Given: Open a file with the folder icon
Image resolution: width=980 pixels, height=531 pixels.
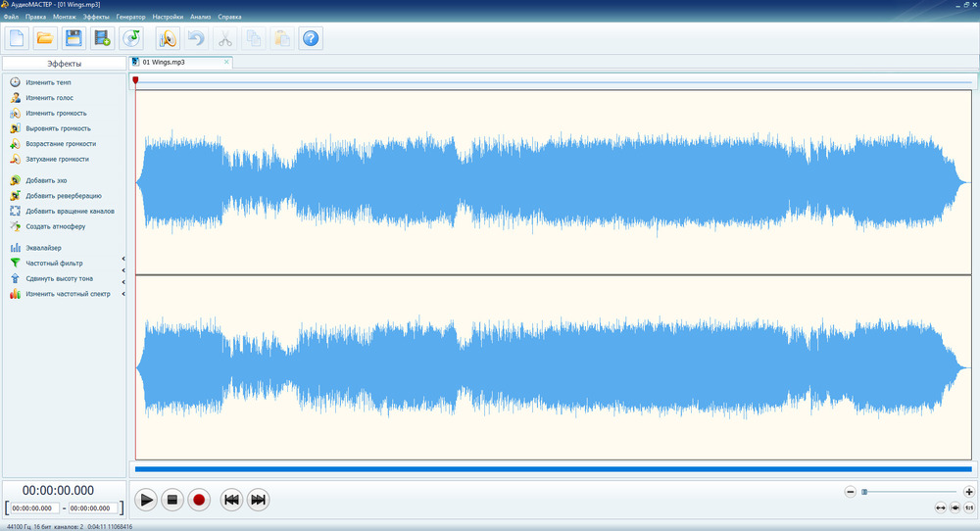Looking at the screenshot, I should click(x=44, y=38).
